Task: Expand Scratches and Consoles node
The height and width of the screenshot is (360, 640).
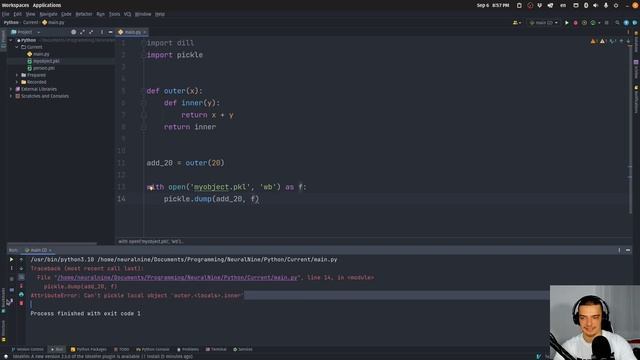Action: pyautogui.click(x=11, y=96)
